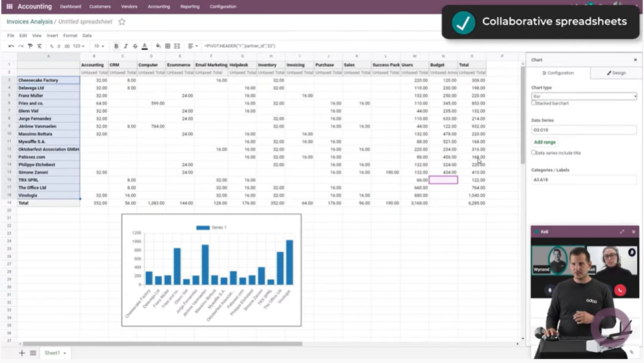Viewport: 644px width, 363px height.
Task: Go back to Invoices Analysis breadcrumb
Action: [29, 22]
